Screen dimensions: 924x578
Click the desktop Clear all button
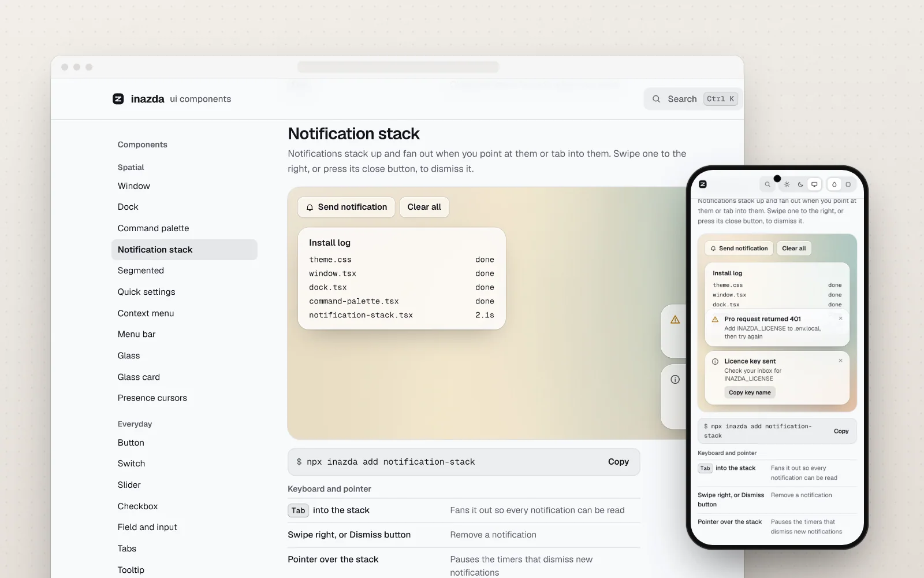click(x=424, y=207)
